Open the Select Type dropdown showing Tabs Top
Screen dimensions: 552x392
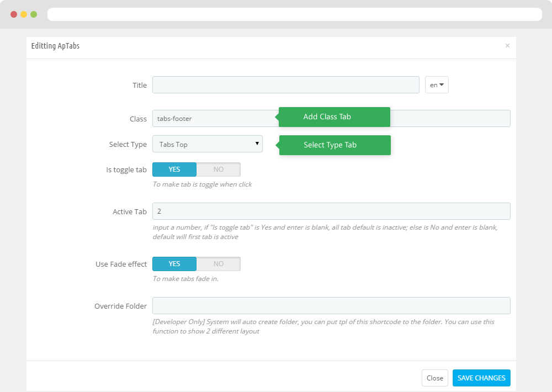[x=208, y=144]
